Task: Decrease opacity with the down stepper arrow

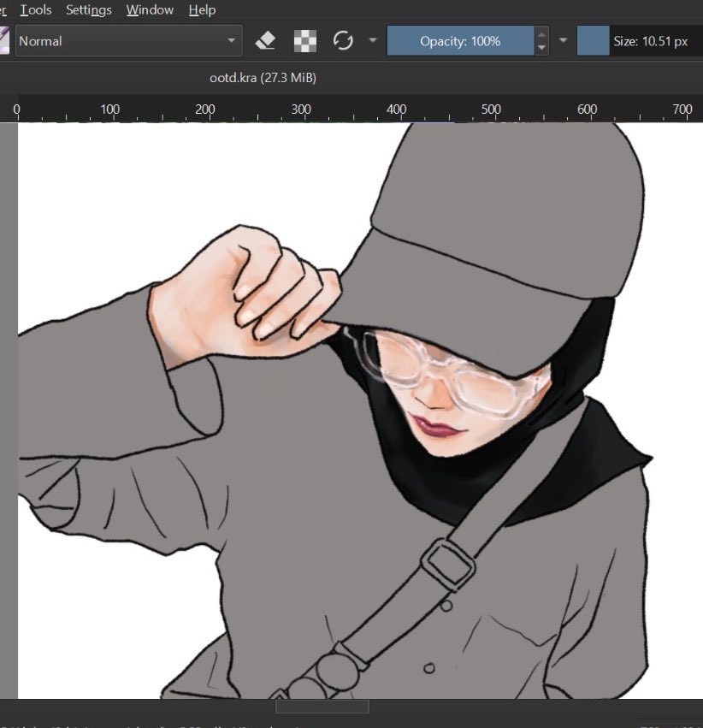Action: click(541, 48)
